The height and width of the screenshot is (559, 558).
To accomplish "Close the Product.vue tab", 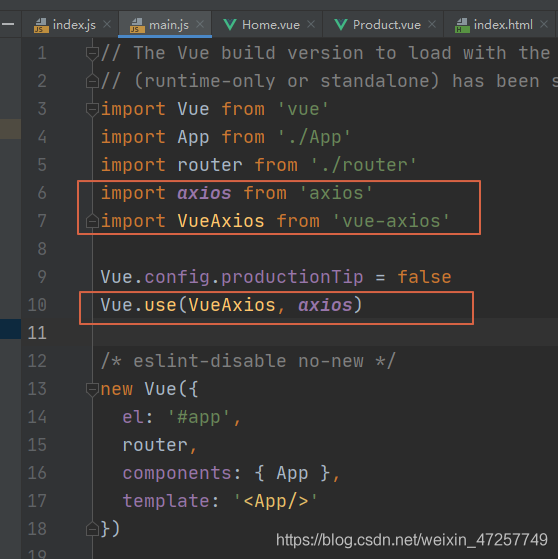I will point(432,24).
